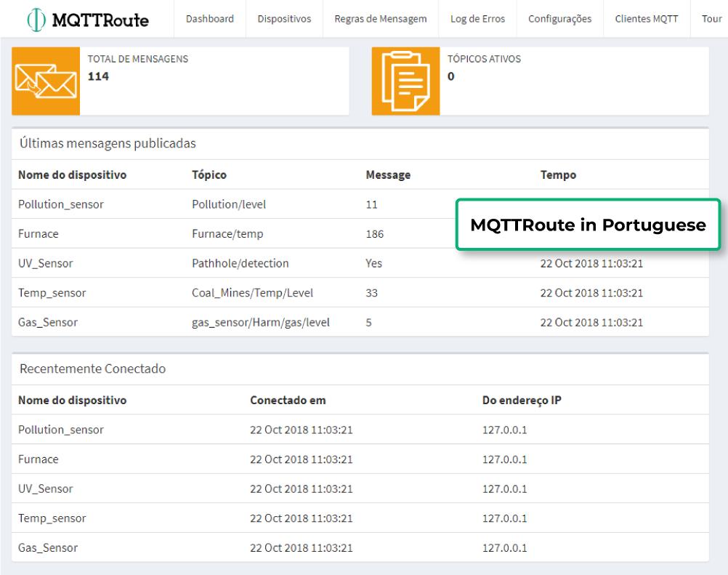
Task: Click Gas_Sensor's connection timestamp
Action: pyautogui.click(x=302, y=548)
